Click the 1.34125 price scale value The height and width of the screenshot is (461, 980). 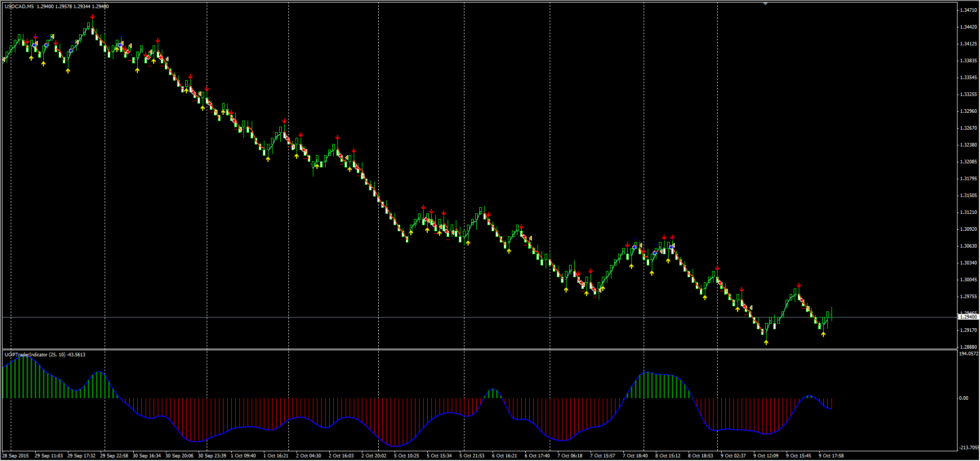tap(968, 44)
